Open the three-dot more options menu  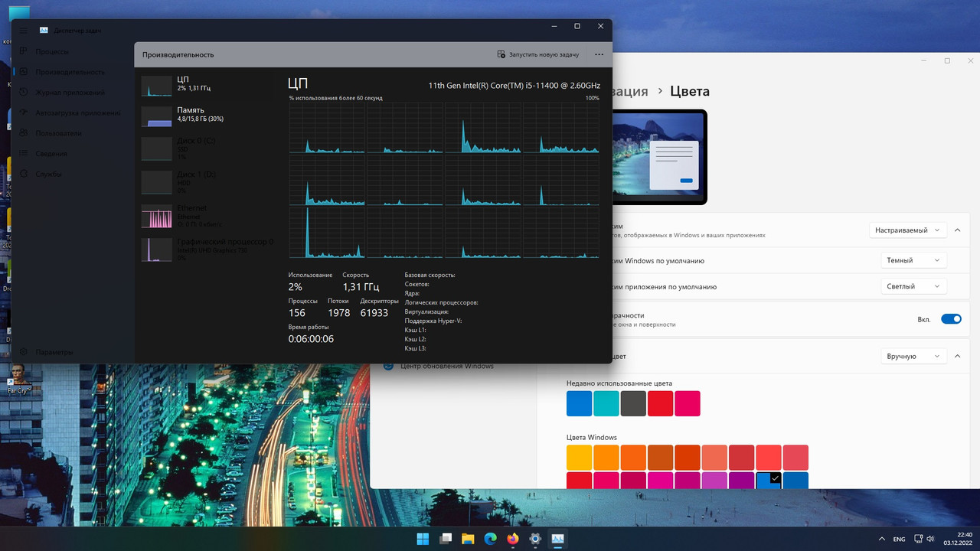click(599, 55)
